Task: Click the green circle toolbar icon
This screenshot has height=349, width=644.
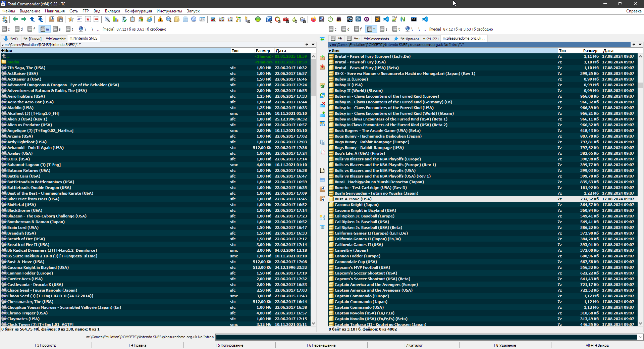Action: point(258,19)
